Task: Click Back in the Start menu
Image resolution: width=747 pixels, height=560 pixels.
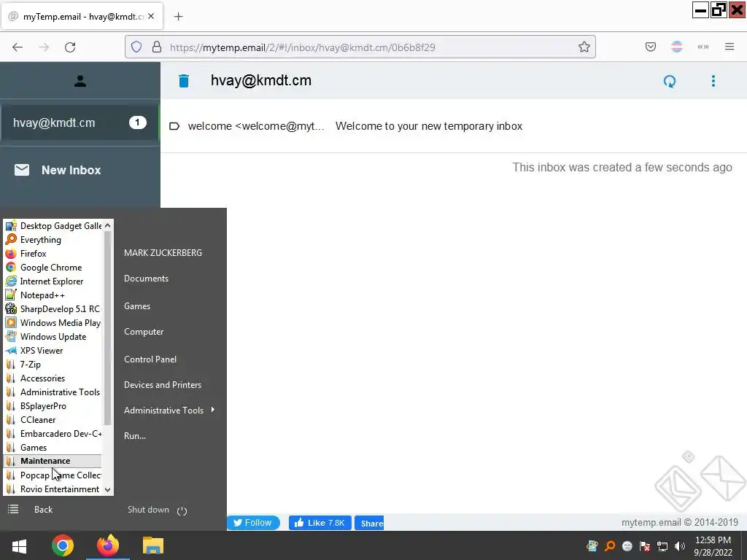Action: pyautogui.click(x=43, y=510)
